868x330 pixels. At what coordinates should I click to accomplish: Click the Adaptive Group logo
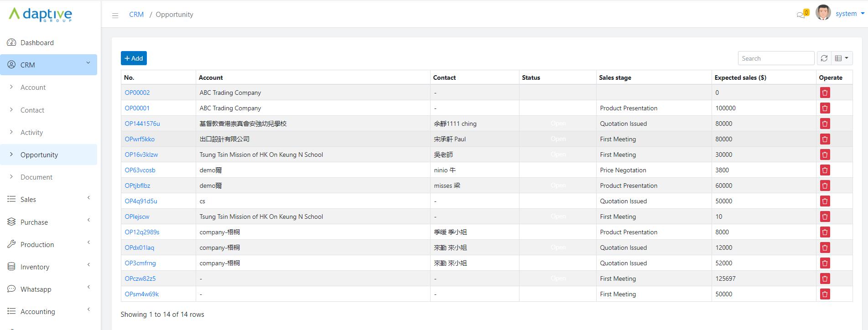pos(41,15)
